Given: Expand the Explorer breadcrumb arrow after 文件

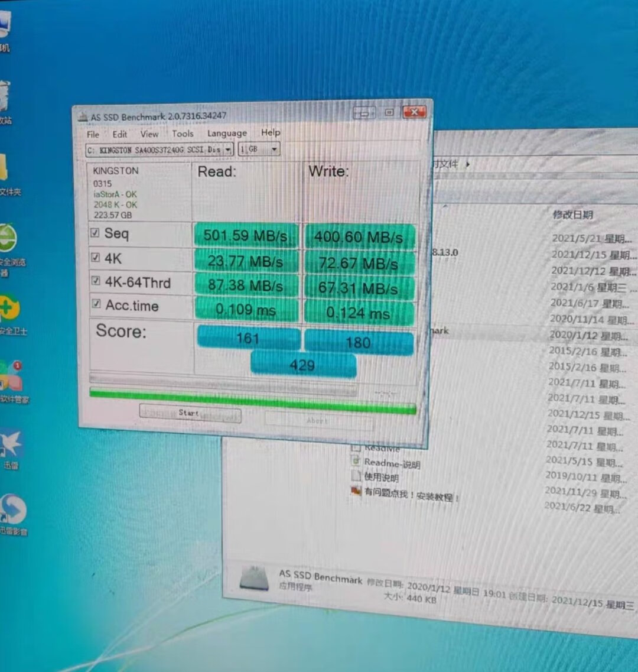Looking at the screenshot, I should click(x=468, y=164).
